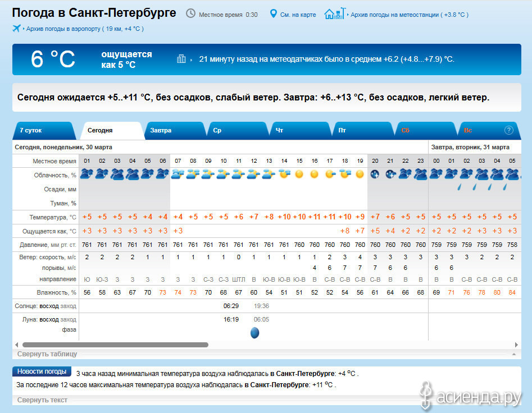Click the map pin location icon

point(274,14)
